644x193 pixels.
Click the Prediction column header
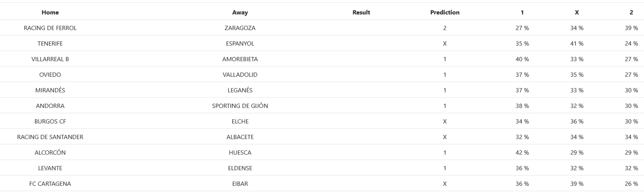click(x=445, y=12)
